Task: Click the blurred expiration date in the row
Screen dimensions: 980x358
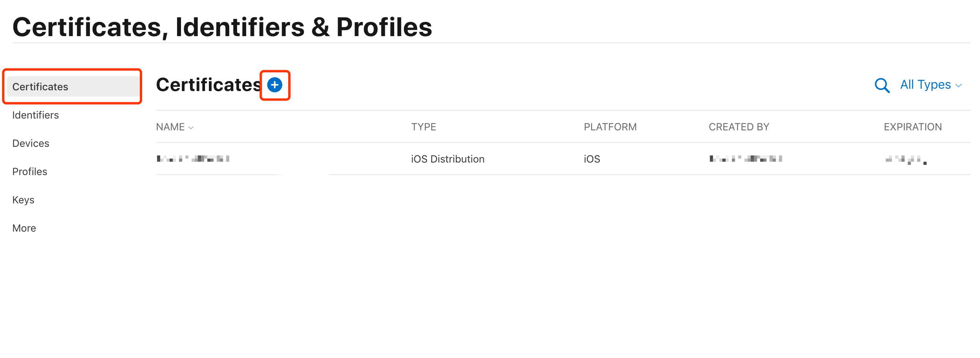Action: (906, 160)
